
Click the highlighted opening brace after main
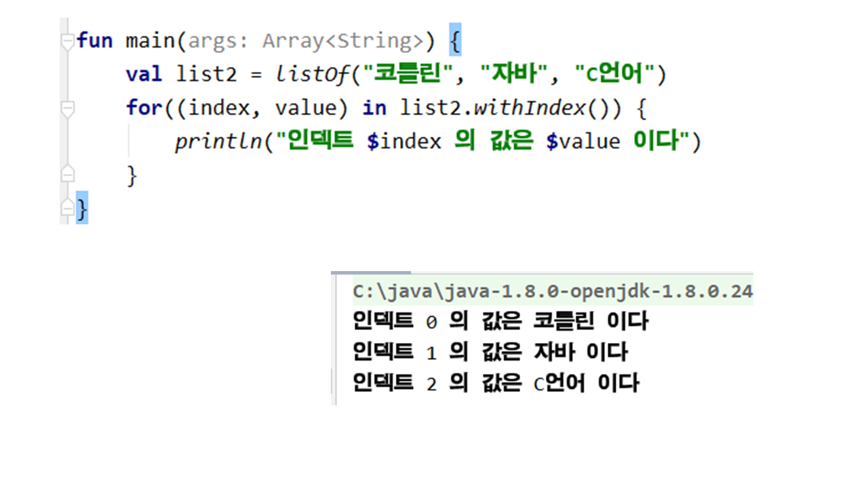(x=455, y=41)
